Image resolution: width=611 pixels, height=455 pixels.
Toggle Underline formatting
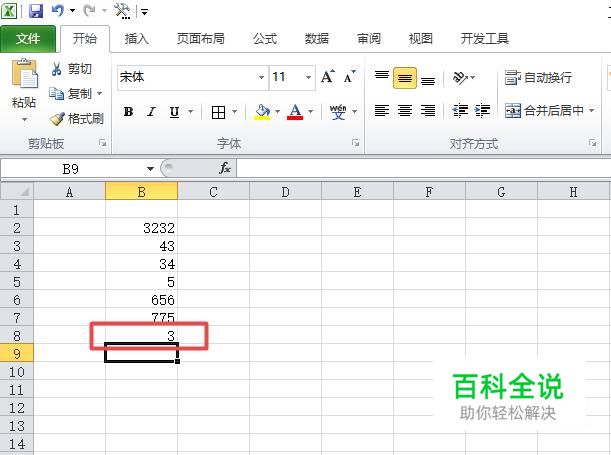click(x=174, y=112)
